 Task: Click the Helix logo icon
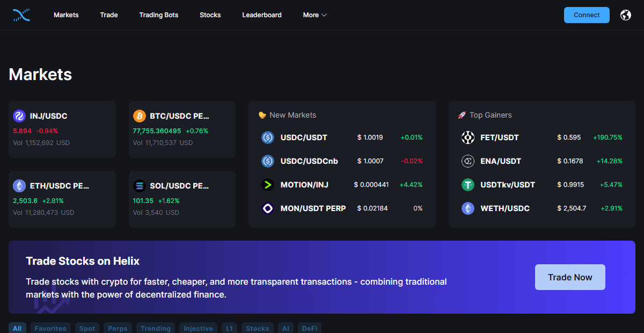pos(21,15)
